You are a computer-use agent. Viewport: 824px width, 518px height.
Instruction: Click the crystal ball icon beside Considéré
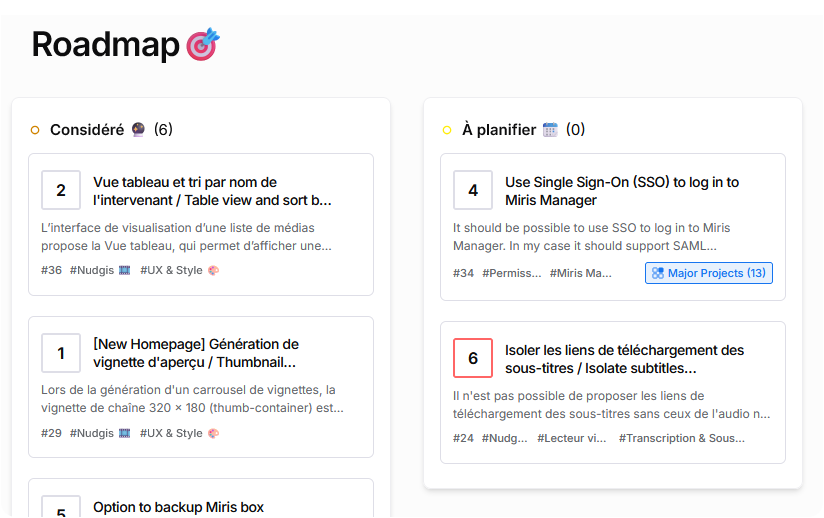[x=139, y=130]
